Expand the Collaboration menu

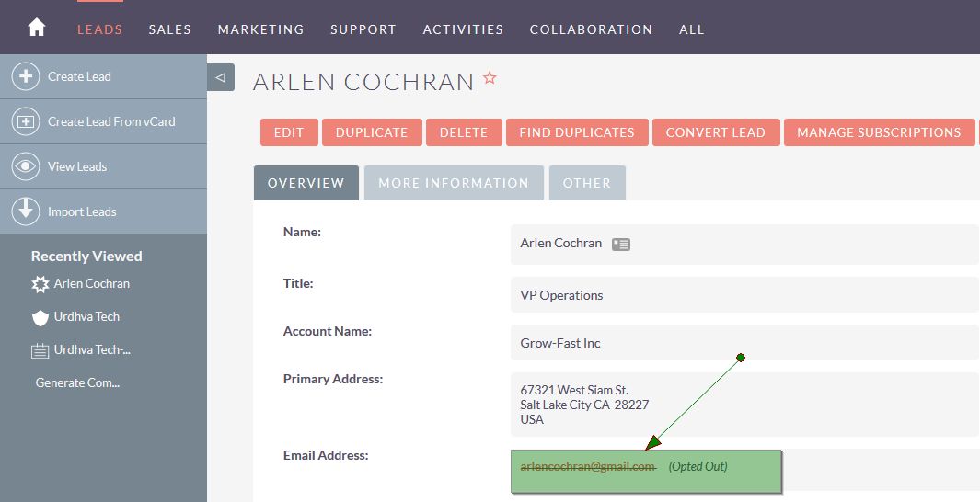point(591,29)
